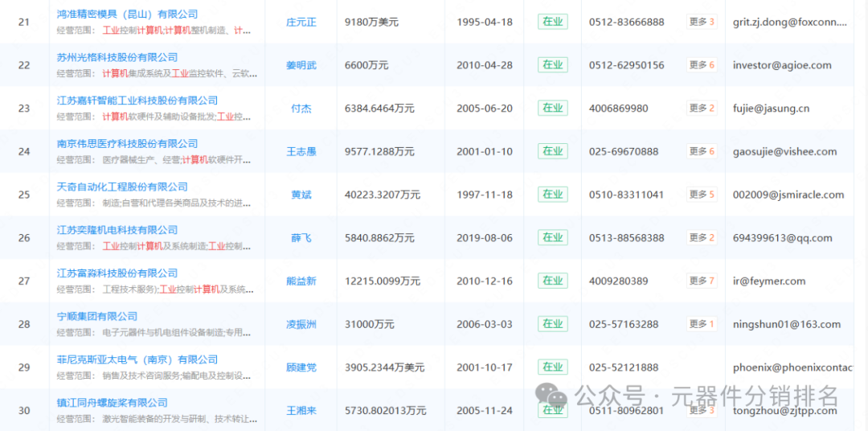The height and width of the screenshot is (431, 868).
Task: Select registered capital 40223.3207万元
Action: [x=382, y=195]
